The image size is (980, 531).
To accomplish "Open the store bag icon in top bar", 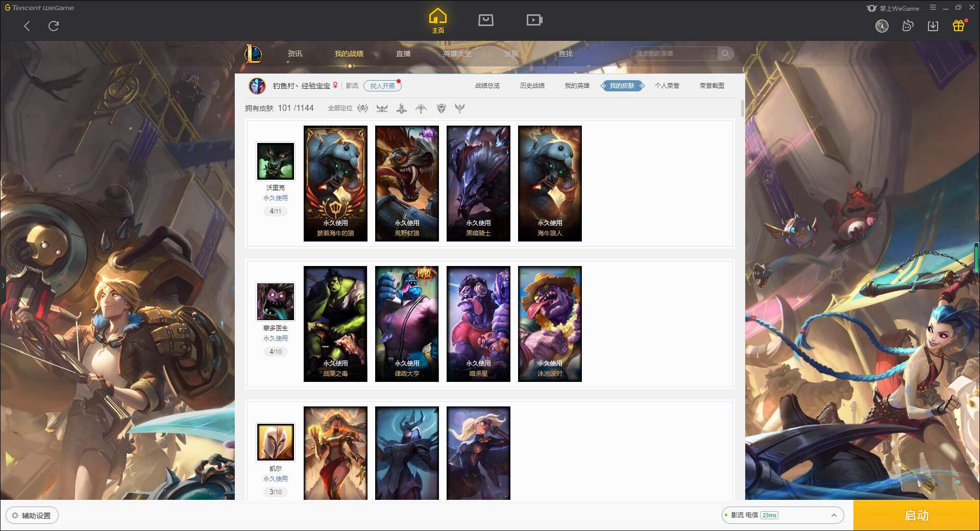I will point(485,20).
